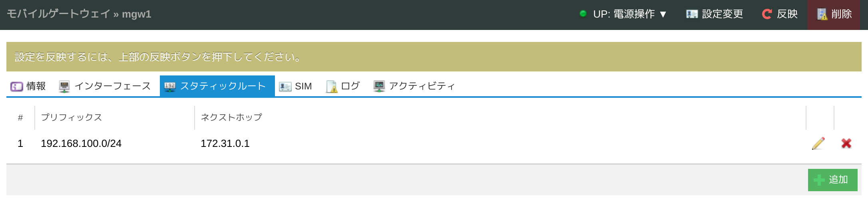Open the SIM tab
This screenshot has width=868, height=198.
tap(295, 86)
